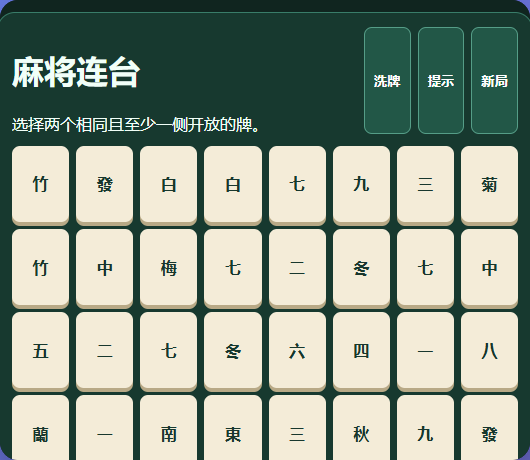Choose the 竹 tile left of 中
530x460 pixels.
click(x=41, y=268)
